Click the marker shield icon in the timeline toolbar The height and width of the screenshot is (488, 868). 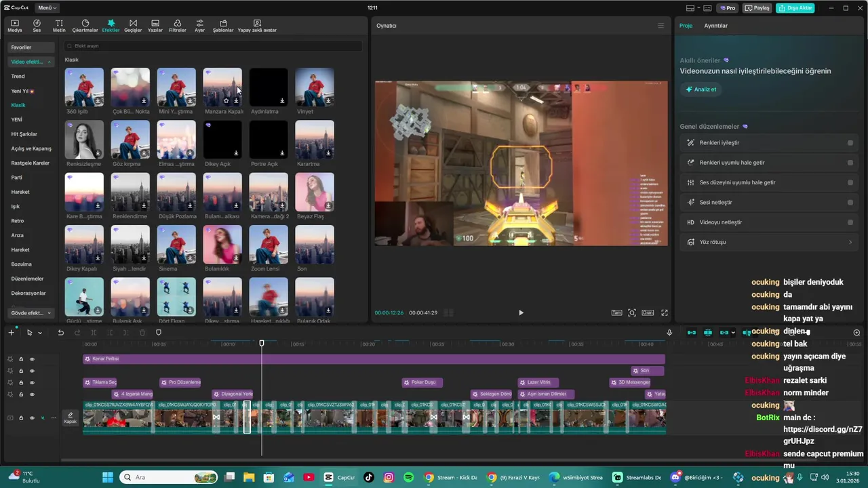click(x=159, y=333)
